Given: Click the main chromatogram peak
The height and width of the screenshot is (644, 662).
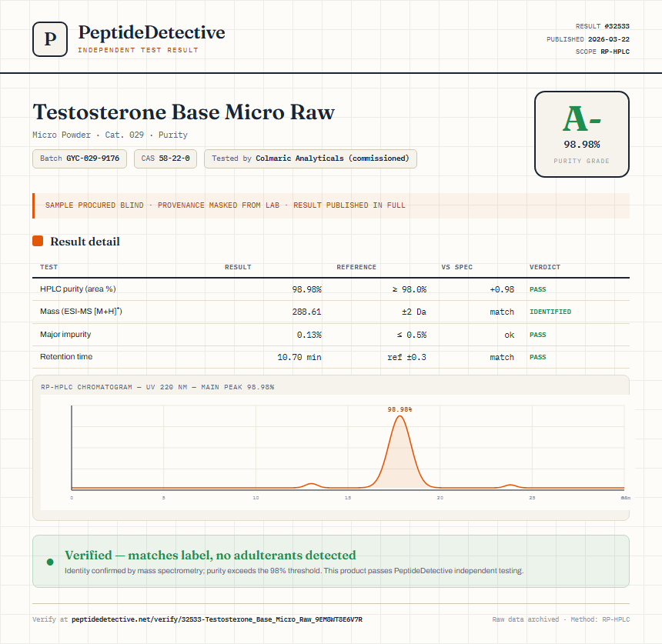Looking at the screenshot, I should coord(400,452).
